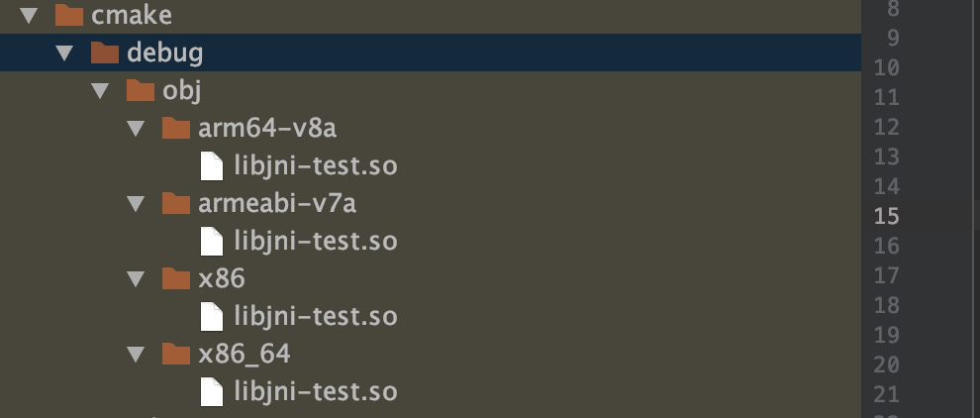The width and height of the screenshot is (980, 418).
Task: Click line number 20 in the gutter
Action: (887, 365)
